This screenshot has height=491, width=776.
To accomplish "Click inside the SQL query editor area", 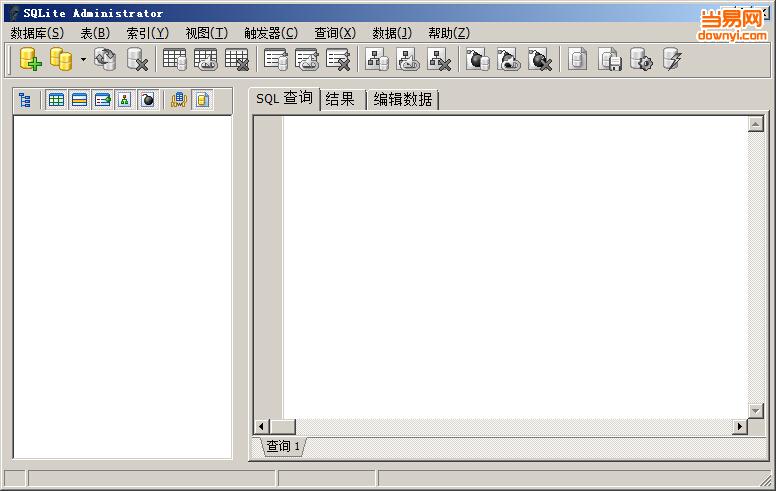I will coord(510,260).
